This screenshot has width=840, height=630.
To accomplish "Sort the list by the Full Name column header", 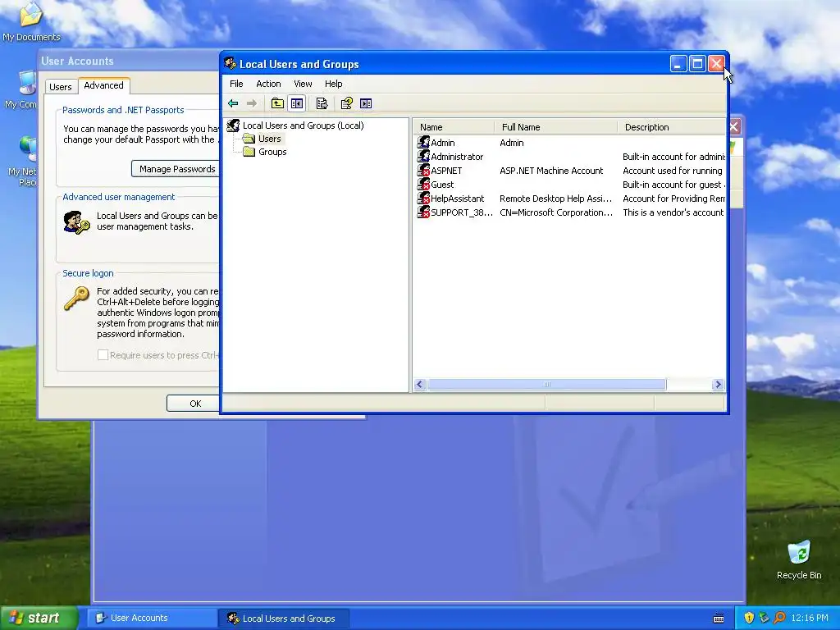I will click(x=555, y=127).
